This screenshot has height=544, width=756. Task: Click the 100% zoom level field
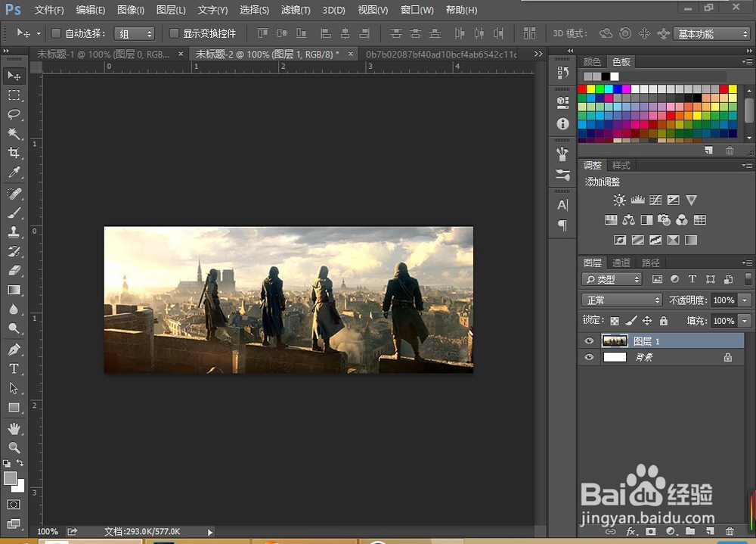coord(47,531)
